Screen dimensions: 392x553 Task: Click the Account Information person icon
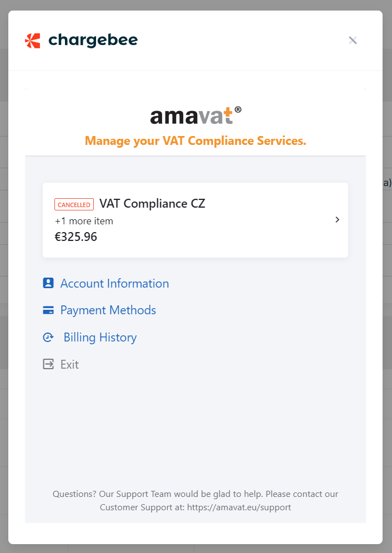click(48, 283)
